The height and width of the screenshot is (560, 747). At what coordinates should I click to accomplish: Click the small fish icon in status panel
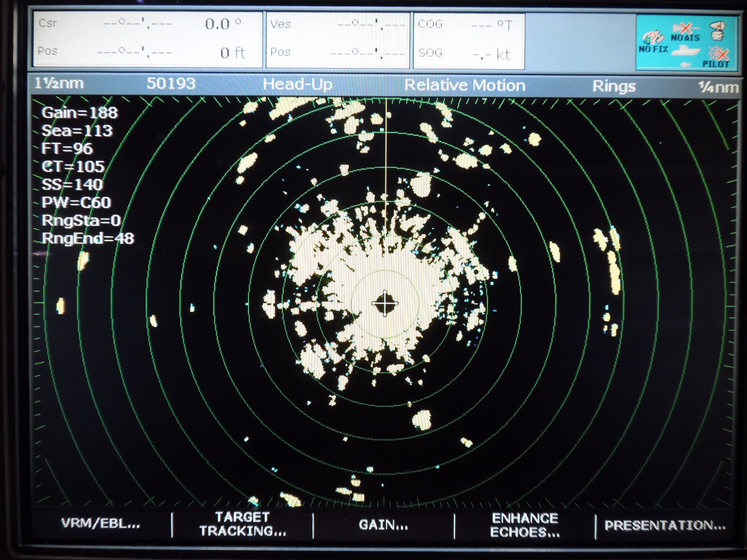pyautogui.click(x=686, y=65)
